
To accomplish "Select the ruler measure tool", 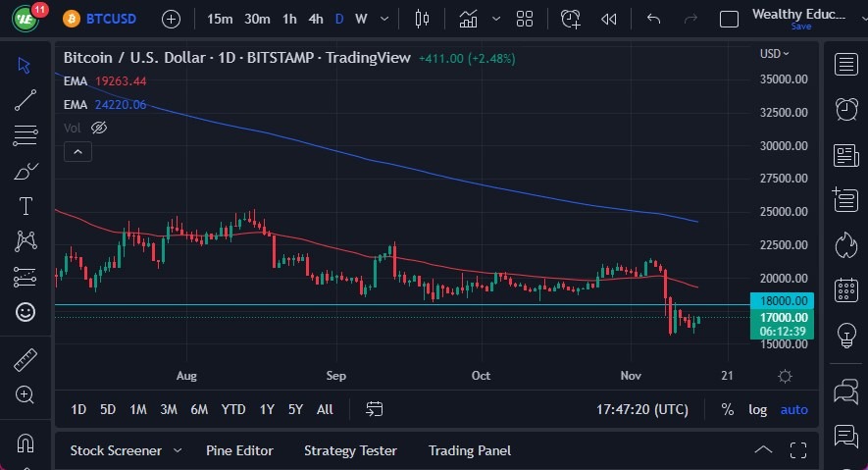I will 25,360.
